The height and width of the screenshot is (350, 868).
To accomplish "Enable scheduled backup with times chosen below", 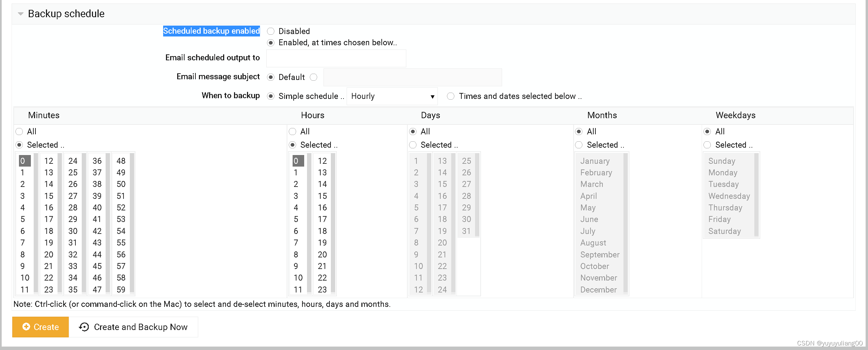I will [x=271, y=42].
